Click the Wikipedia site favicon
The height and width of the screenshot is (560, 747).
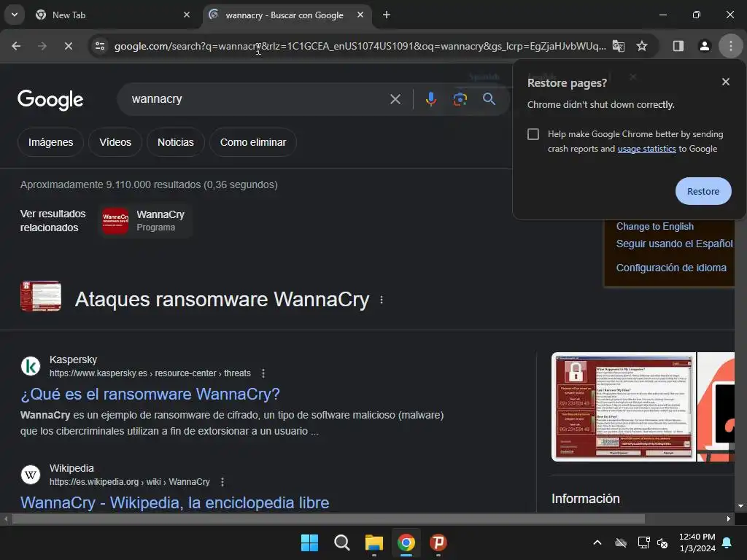click(x=31, y=475)
